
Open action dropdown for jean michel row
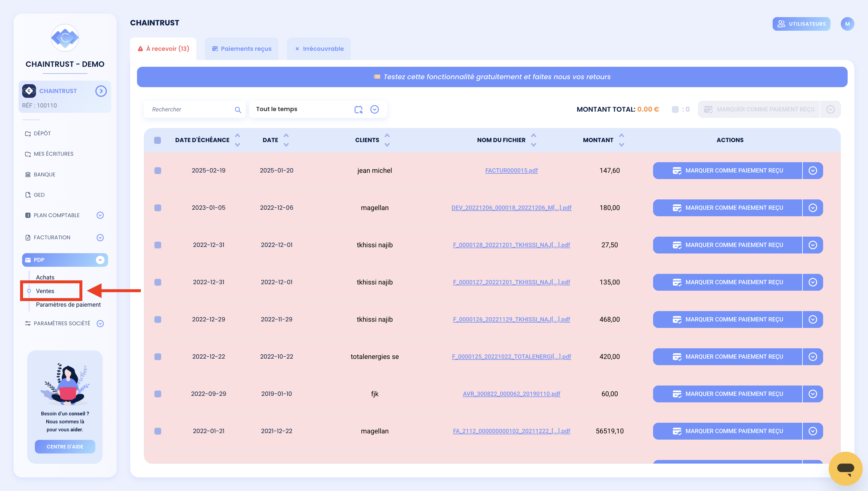813,171
